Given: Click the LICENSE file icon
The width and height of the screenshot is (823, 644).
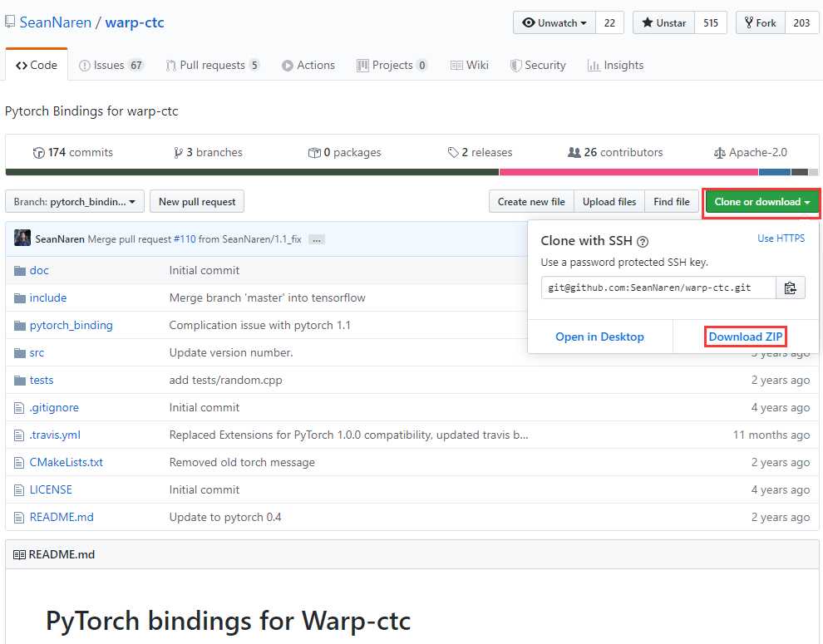Looking at the screenshot, I should pyautogui.click(x=19, y=490).
